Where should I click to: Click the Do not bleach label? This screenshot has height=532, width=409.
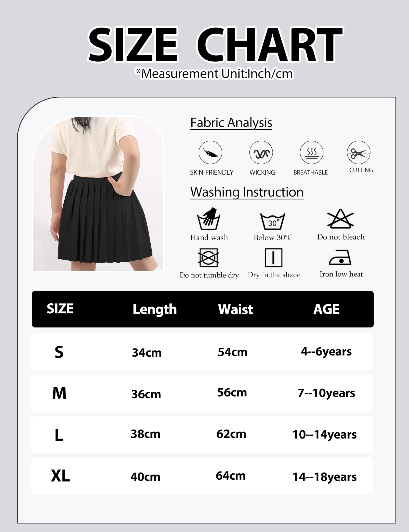341,237
